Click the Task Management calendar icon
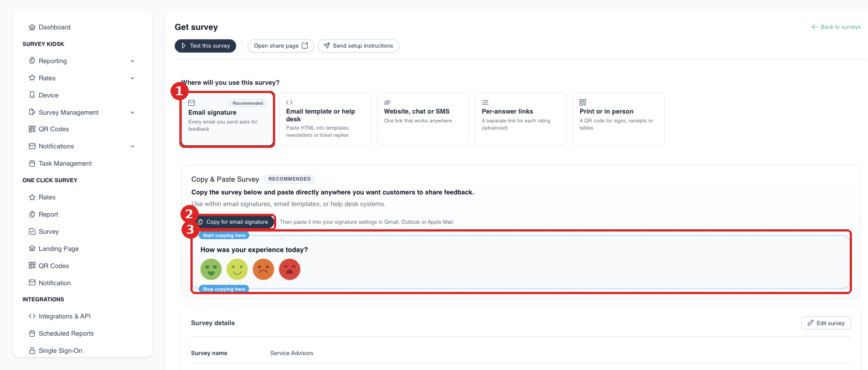The height and width of the screenshot is (370, 868). [32, 163]
